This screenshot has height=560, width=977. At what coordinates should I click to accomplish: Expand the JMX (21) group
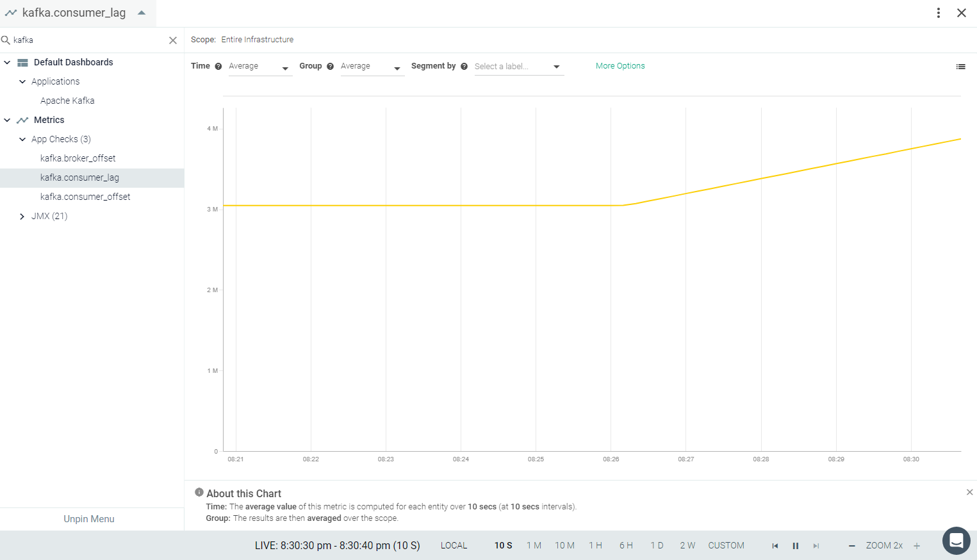pos(22,217)
